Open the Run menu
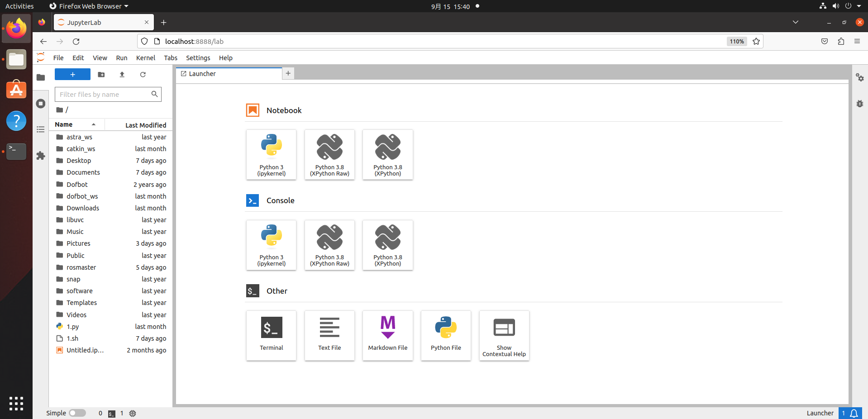 (x=122, y=58)
